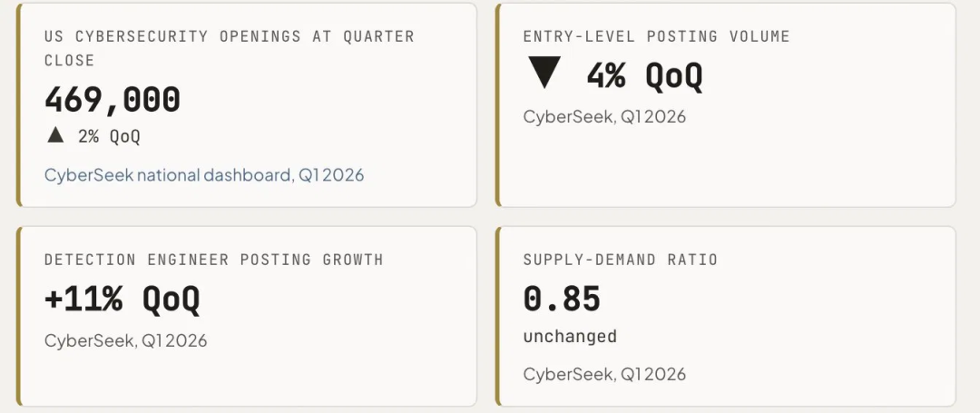Click the gold accent bar of the openings card
The height and width of the screenshot is (413, 980).
pyautogui.click(x=19, y=105)
